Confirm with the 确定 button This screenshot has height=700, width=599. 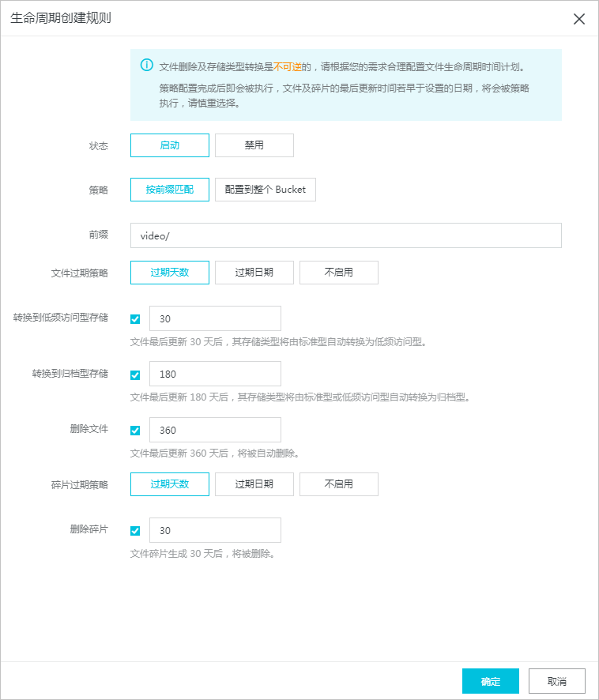click(491, 681)
